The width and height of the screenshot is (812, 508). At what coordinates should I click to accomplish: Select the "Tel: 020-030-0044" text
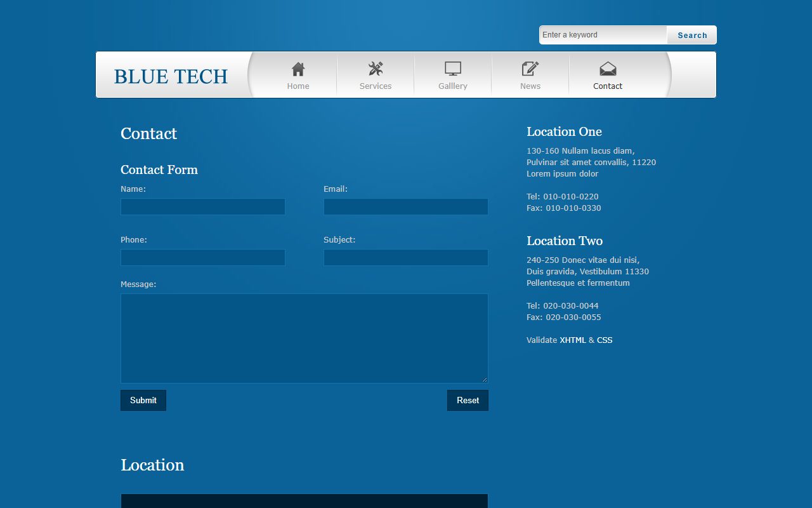pos(563,306)
